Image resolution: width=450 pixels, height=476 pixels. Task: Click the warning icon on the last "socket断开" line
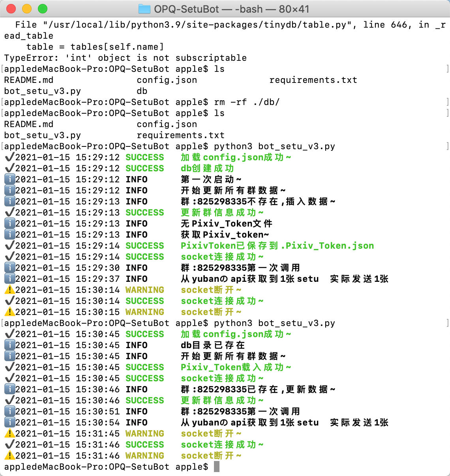pos(9,455)
